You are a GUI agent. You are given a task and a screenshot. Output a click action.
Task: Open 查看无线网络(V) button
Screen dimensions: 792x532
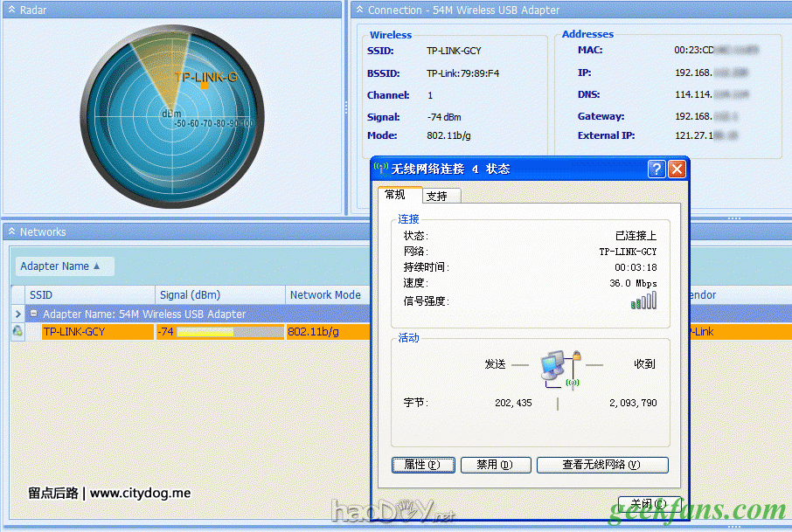(x=602, y=465)
